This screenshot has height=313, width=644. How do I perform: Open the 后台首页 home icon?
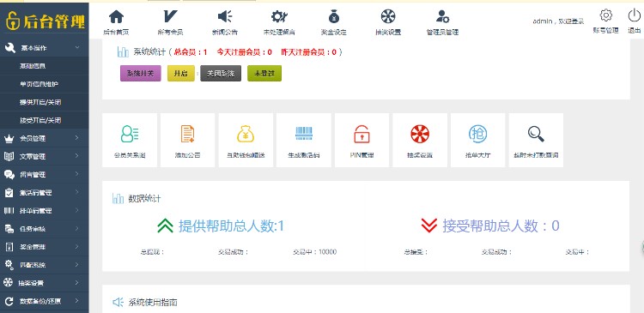pyautogui.click(x=116, y=17)
